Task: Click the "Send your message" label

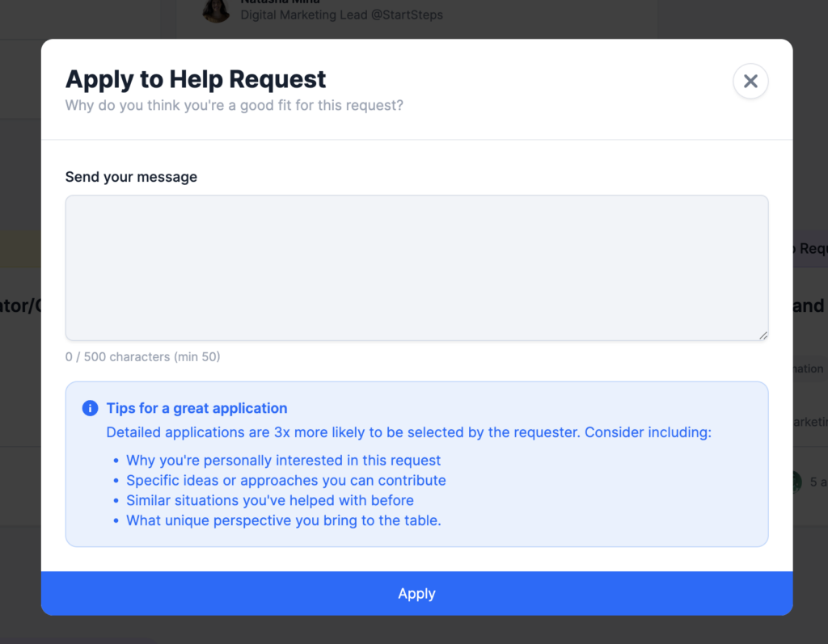Action: click(131, 177)
